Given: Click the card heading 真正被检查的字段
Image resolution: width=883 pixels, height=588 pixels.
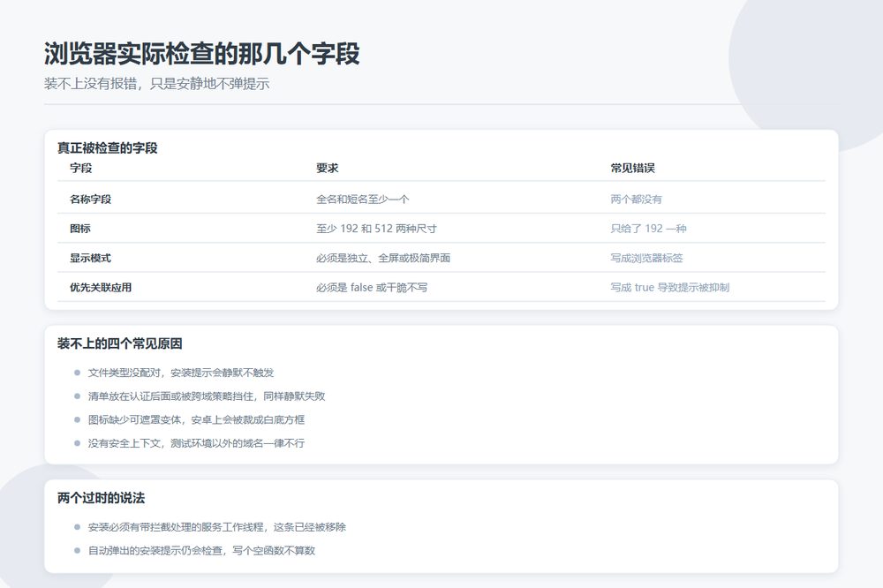Looking at the screenshot, I should tap(107, 148).
